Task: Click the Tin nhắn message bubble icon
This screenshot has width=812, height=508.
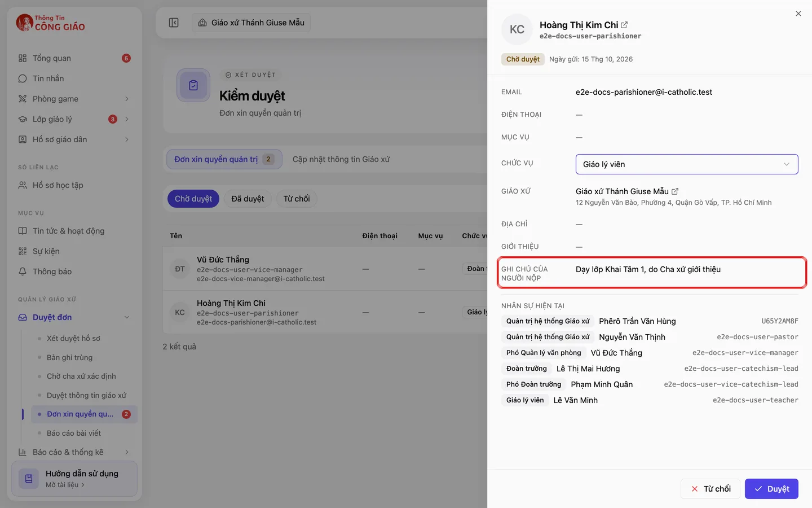Action: point(23,78)
